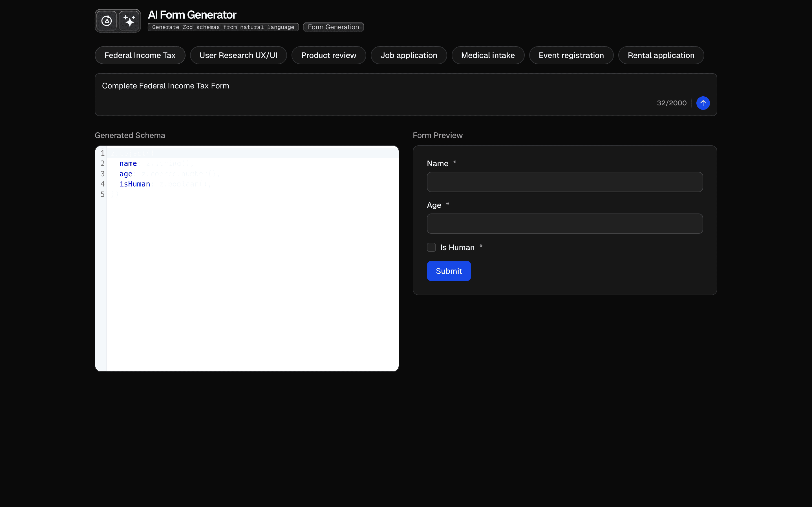Click line number 3 in the gutter
812x507 pixels.
[x=102, y=174]
